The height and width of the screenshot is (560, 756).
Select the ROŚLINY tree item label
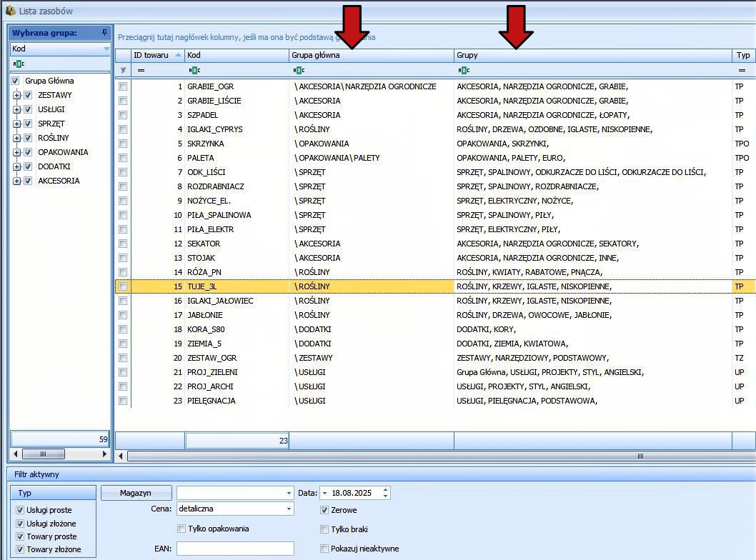pos(54,138)
